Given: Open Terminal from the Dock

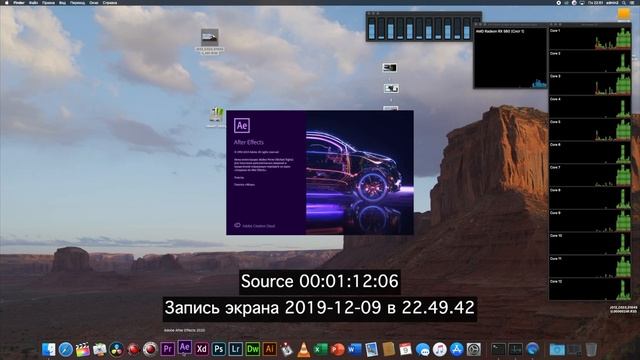Looking at the screenshot, I should 498,349.
